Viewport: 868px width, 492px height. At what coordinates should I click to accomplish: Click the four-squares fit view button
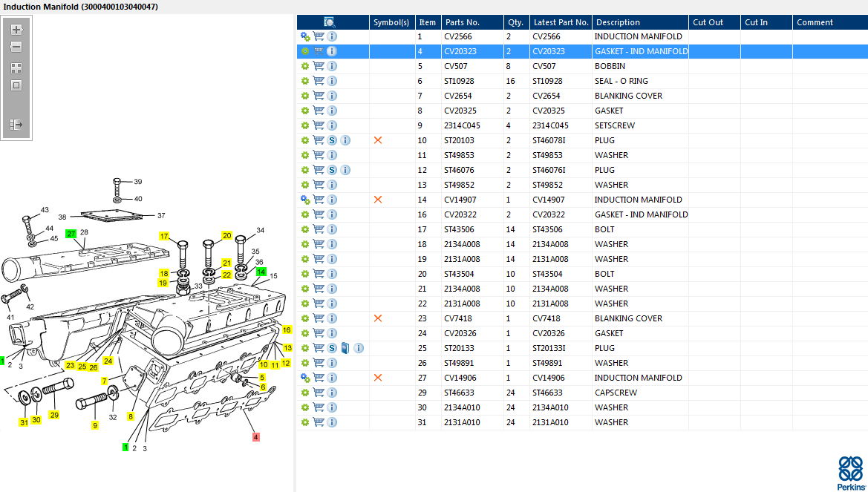click(16, 68)
